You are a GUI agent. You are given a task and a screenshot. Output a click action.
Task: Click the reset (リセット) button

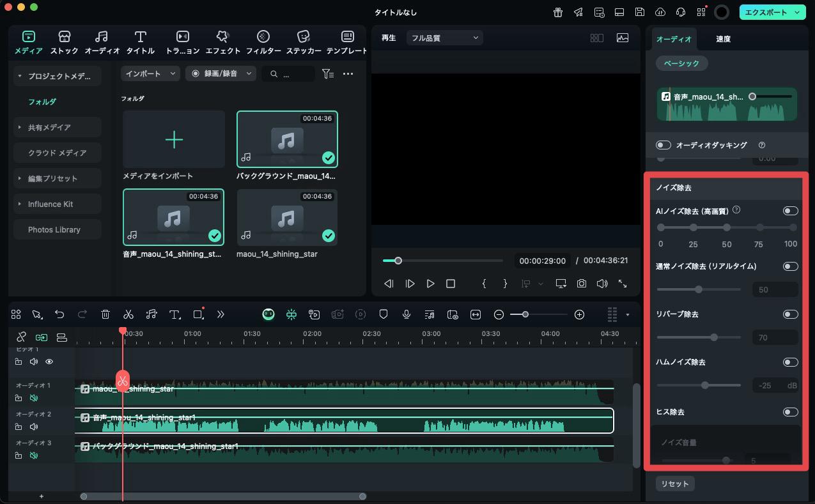point(674,484)
